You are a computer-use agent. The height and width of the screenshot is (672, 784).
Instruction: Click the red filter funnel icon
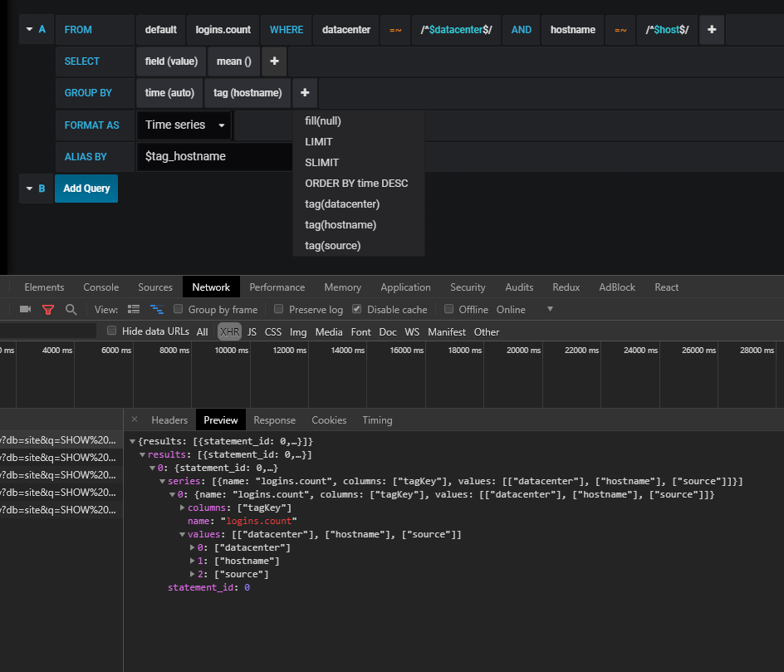click(48, 309)
